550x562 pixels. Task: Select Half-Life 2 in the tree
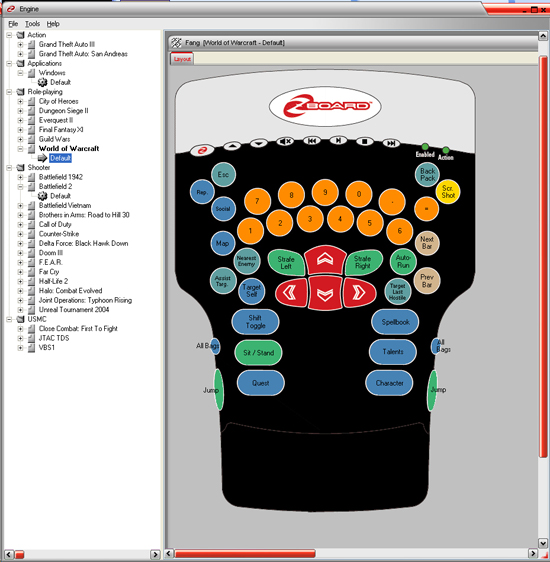(x=53, y=281)
